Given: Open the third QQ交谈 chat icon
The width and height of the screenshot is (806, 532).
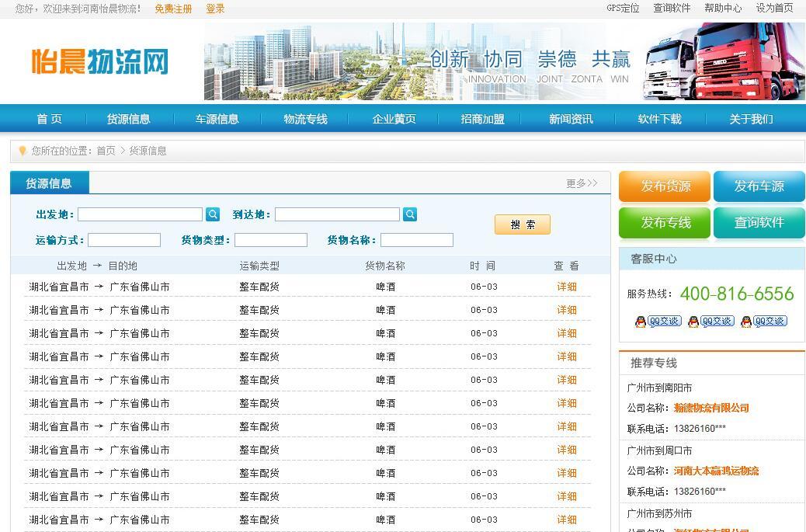Looking at the screenshot, I should 763,322.
